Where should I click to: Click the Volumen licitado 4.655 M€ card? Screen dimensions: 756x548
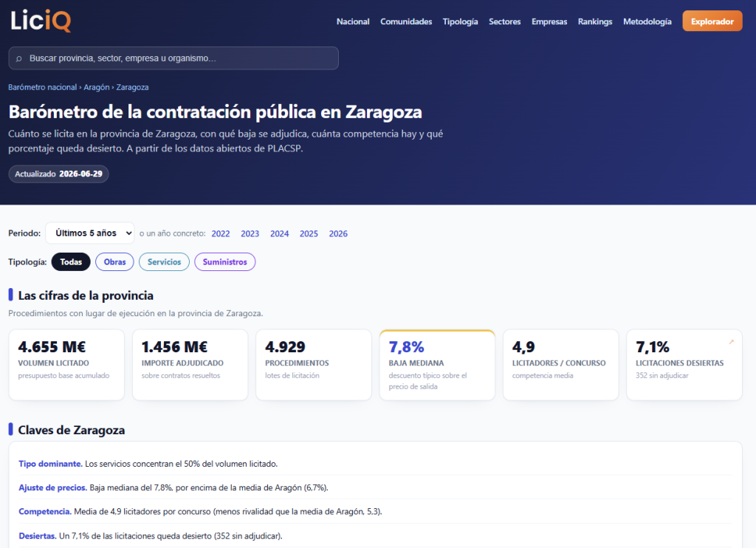66,365
